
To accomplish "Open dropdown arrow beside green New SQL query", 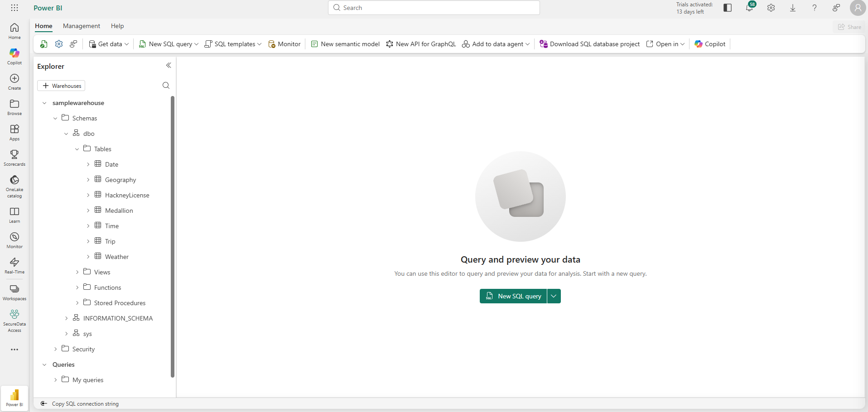I will 554,296.
